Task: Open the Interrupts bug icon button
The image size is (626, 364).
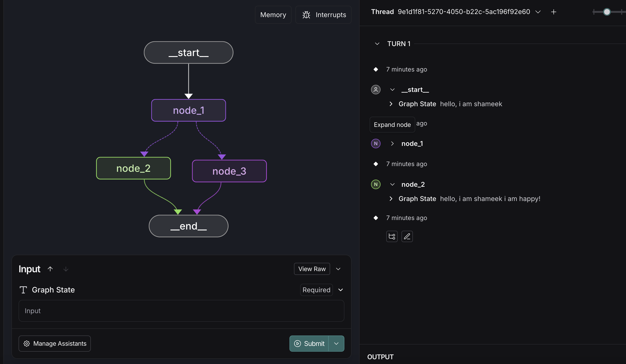Action: [323, 15]
